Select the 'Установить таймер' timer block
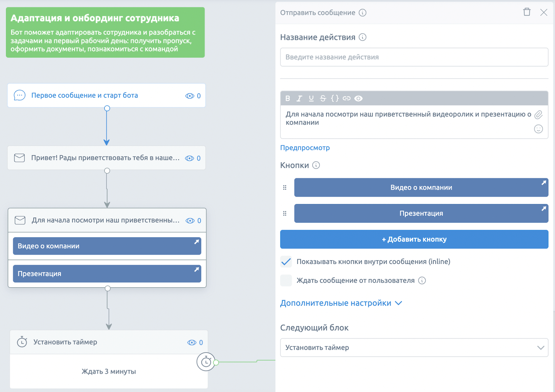This screenshot has height=392, width=555. 65,342
